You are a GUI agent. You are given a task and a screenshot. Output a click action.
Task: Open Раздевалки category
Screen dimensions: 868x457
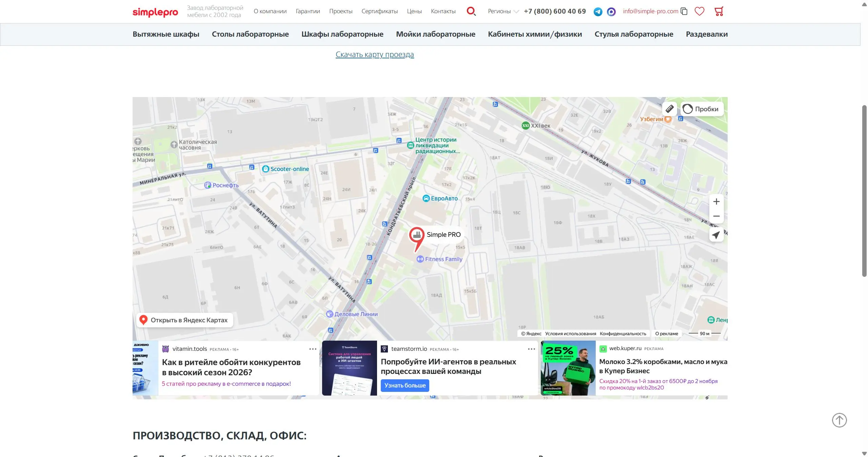707,34
